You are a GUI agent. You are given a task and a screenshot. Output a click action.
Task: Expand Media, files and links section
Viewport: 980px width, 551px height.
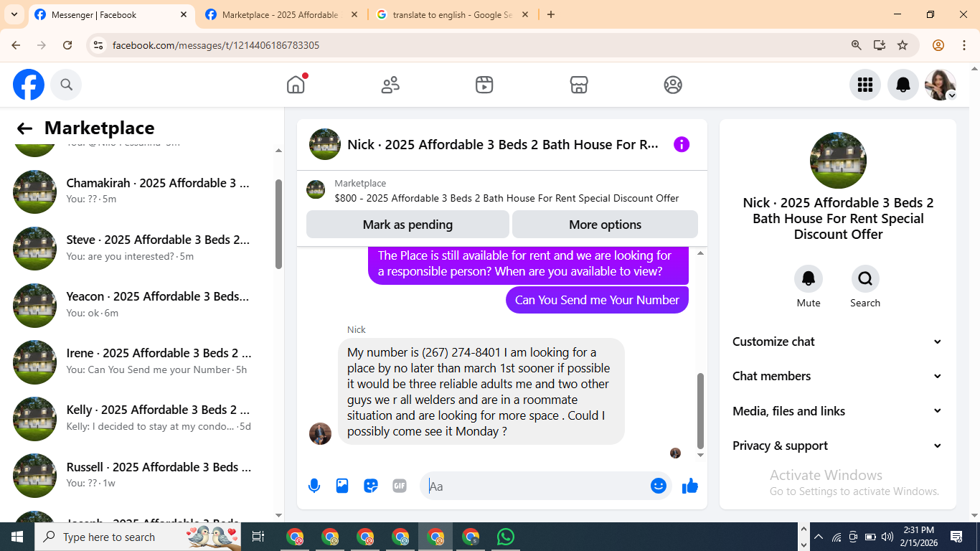[x=837, y=411]
